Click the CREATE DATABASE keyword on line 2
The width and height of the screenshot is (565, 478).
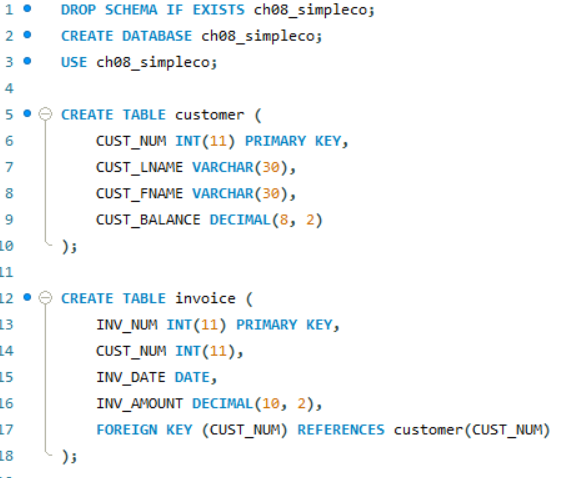click(126, 36)
